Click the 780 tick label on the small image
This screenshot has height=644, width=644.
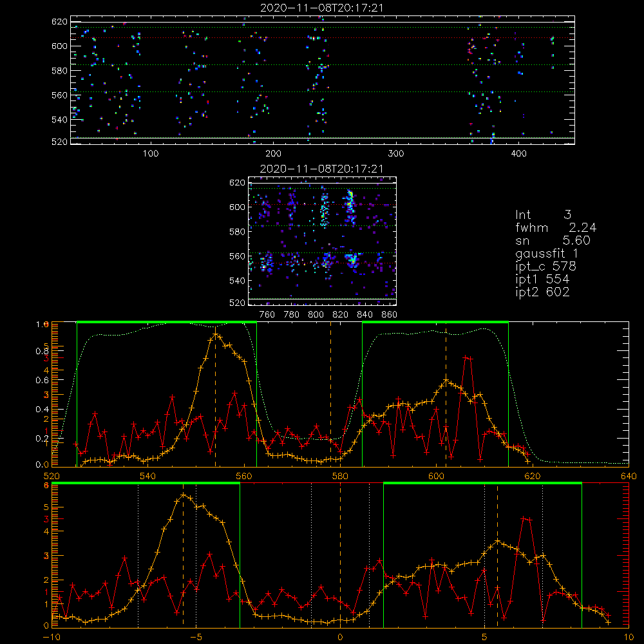(x=292, y=315)
